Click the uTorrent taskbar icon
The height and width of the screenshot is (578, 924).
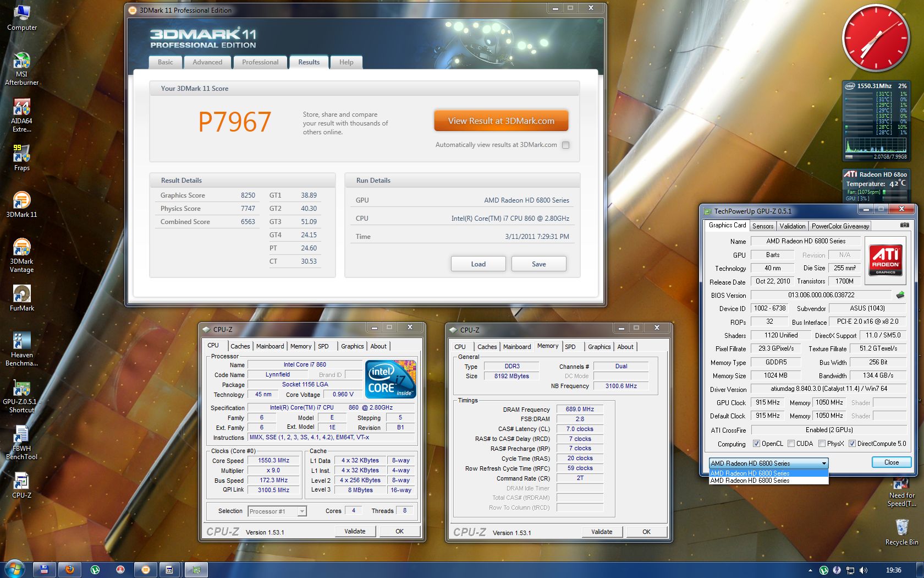point(95,570)
